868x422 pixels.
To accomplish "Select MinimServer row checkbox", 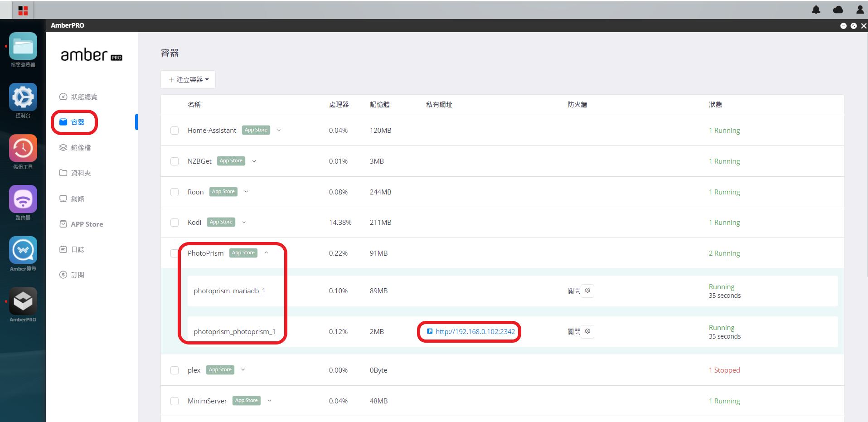I will (x=175, y=401).
